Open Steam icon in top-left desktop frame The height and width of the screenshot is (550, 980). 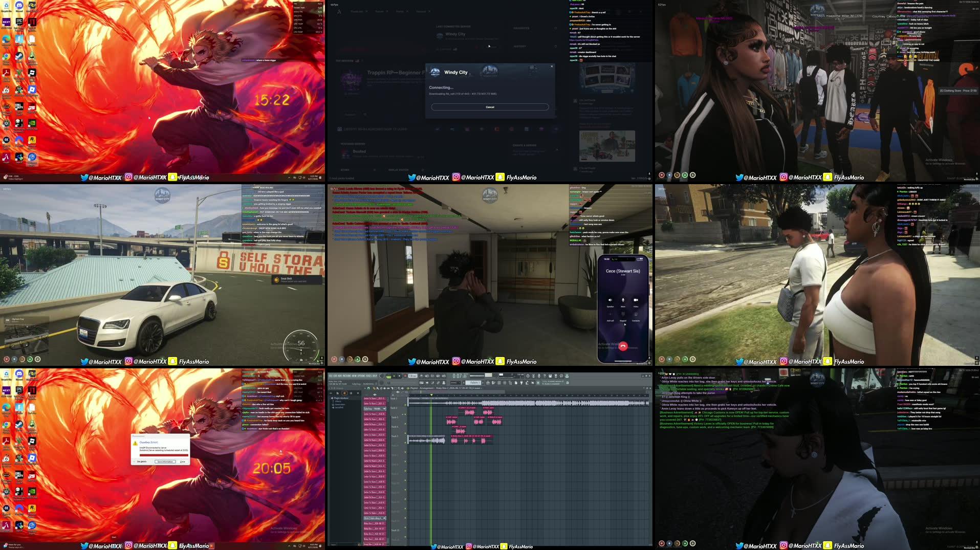click(19, 56)
